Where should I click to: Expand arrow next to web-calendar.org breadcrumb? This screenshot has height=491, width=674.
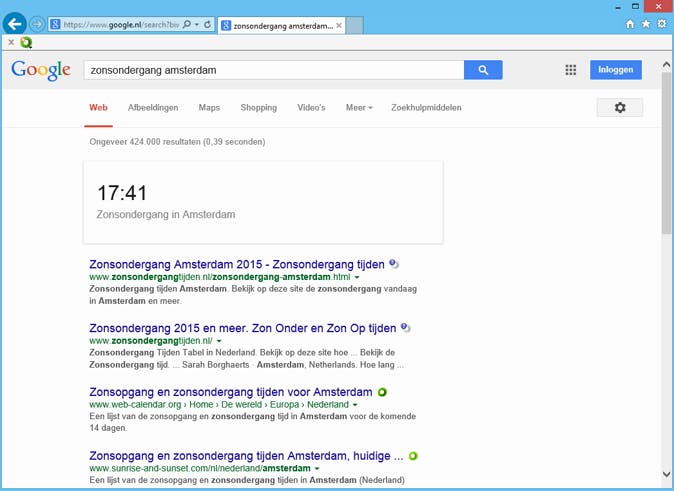click(x=355, y=405)
